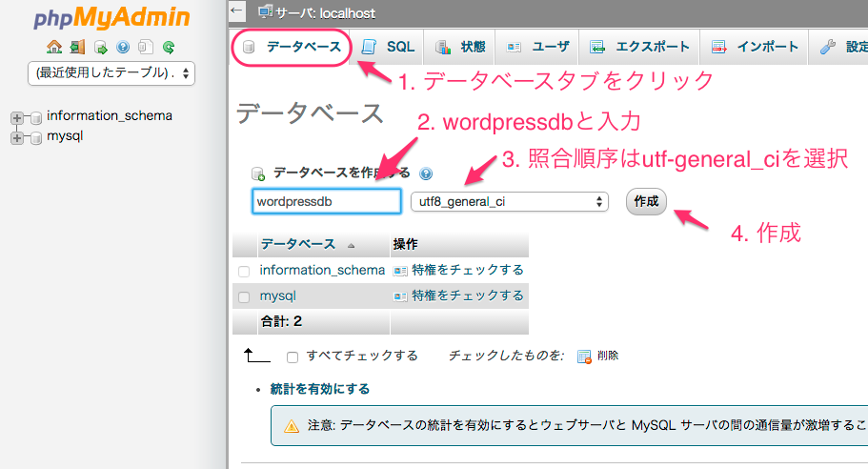Click the logout door icon

click(77, 47)
